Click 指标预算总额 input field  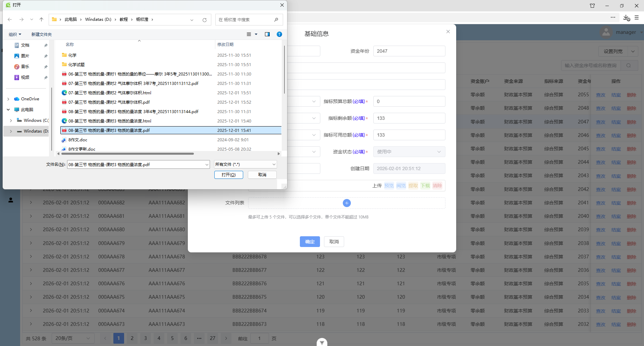click(409, 101)
